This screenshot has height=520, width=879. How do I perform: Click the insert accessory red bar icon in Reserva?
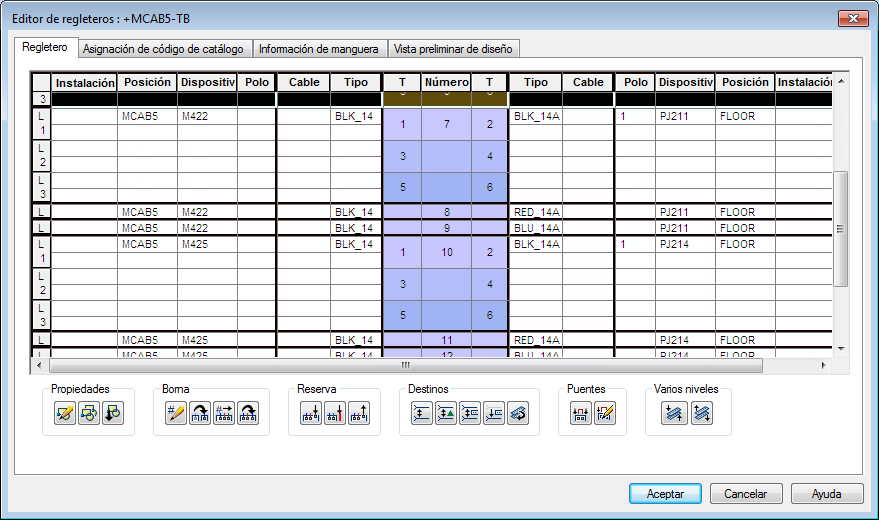(335, 414)
